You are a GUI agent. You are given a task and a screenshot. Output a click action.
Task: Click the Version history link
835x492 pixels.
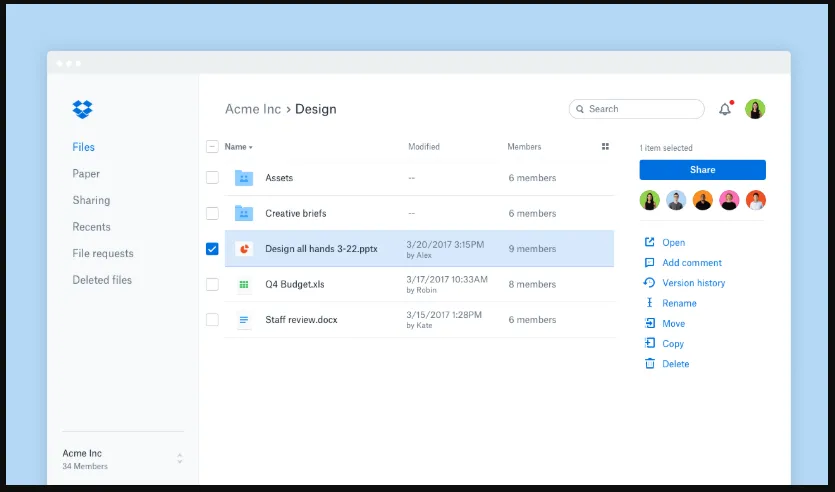click(694, 283)
